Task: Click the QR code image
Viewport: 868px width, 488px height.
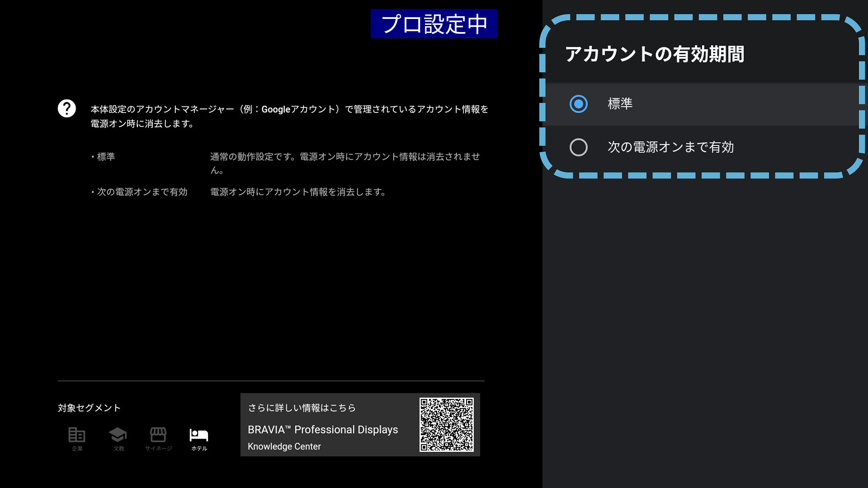Action: pyautogui.click(x=446, y=425)
